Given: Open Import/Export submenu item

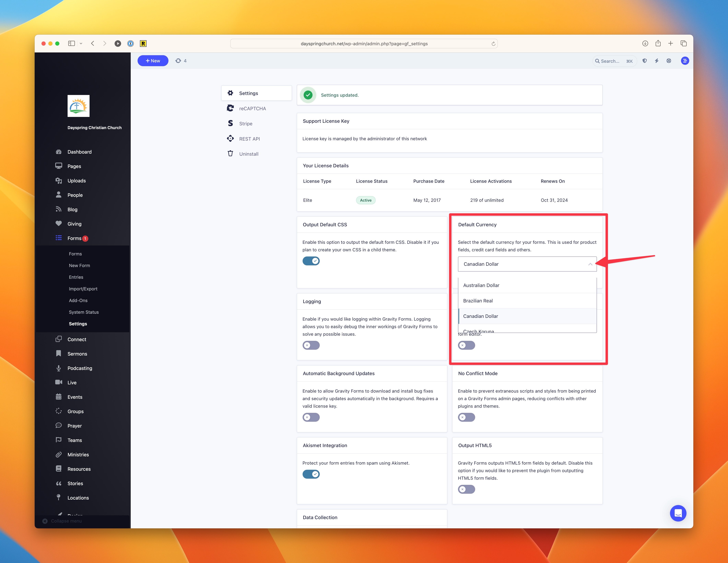Looking at the screenshot, I should pos(83,289).
